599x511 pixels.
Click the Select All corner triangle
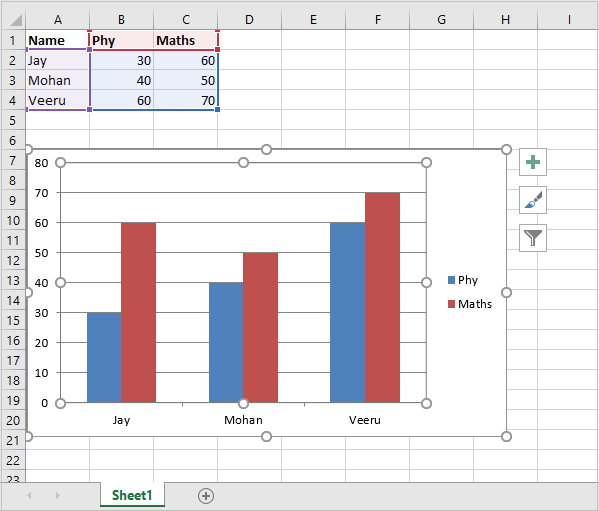coord(15,19)
